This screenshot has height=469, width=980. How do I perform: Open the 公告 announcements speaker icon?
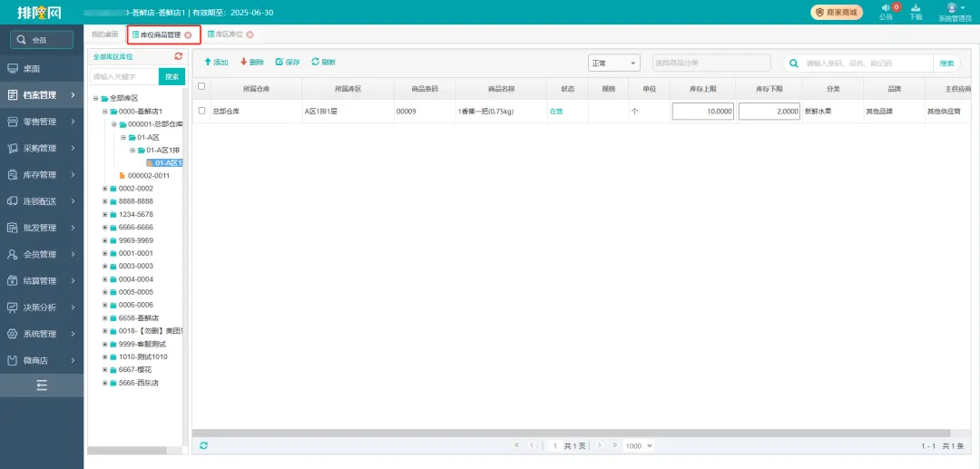886,8
